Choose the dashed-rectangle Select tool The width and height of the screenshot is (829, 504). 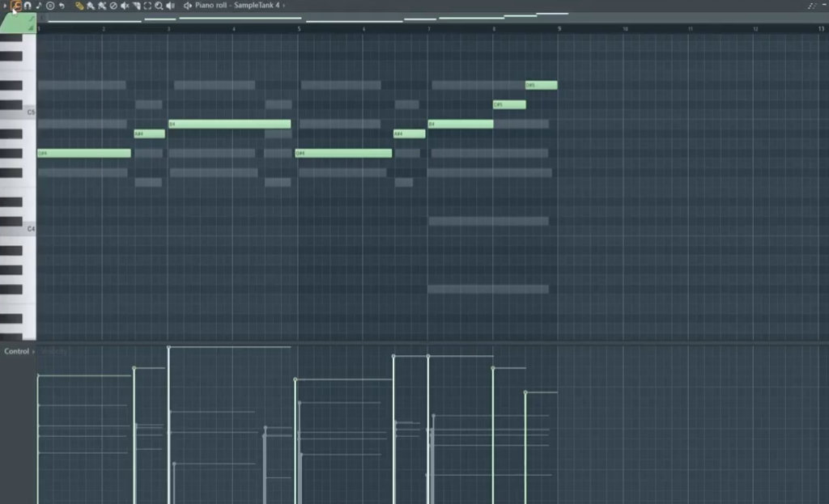click(147, 6)
